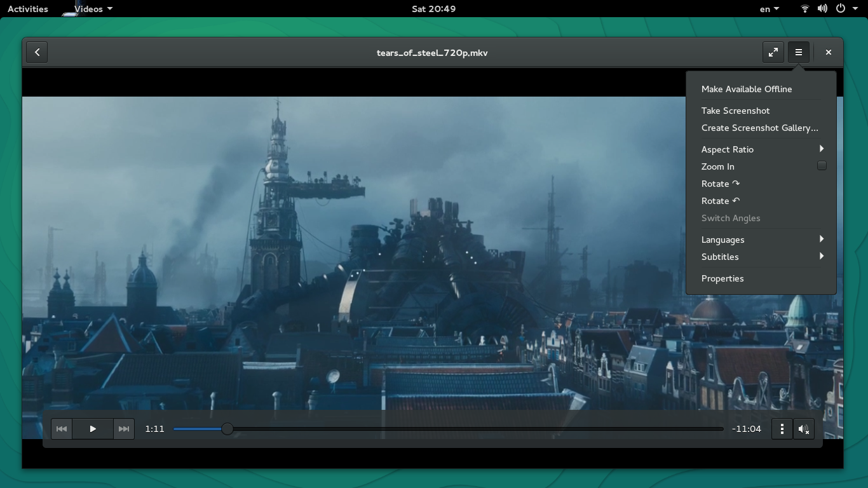Close the Videos window
Screen dimensions: 868x488
[829, 52]
